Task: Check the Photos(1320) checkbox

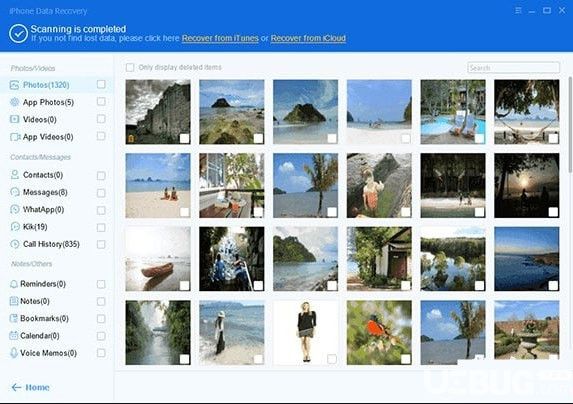Action: point(101,84)
